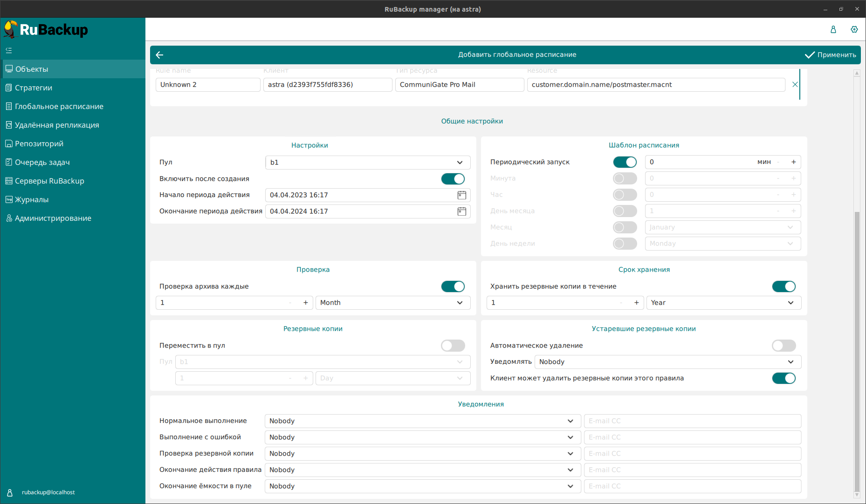Open the Month verification period dropdown

[392, 303]
